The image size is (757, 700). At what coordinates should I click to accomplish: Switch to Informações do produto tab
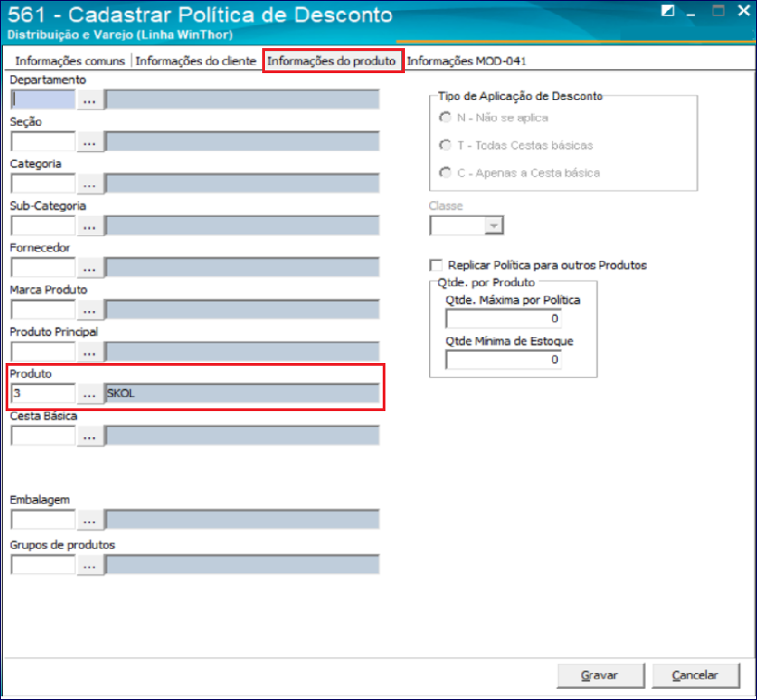click(332, 61)
